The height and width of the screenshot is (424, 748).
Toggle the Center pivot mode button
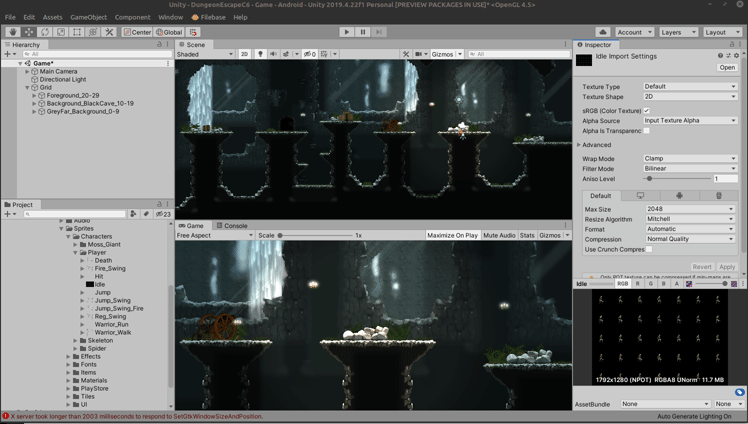(x=137, y=32)
